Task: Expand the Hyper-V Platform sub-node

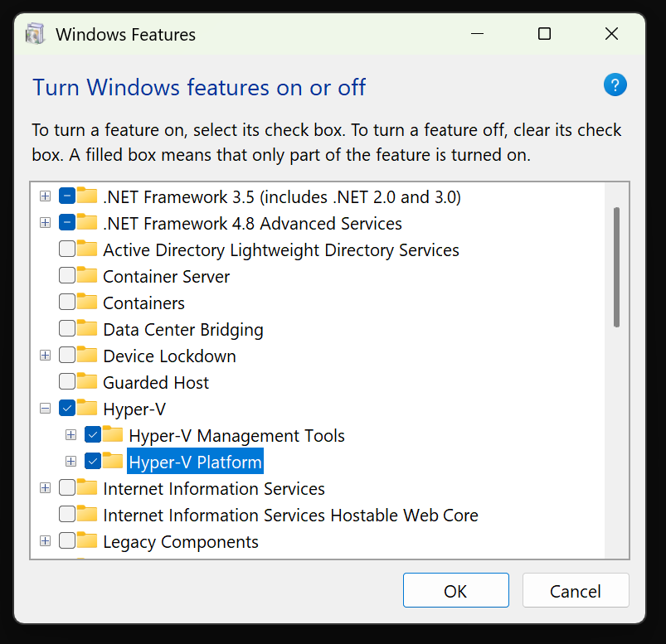Action: pos(71,462)
